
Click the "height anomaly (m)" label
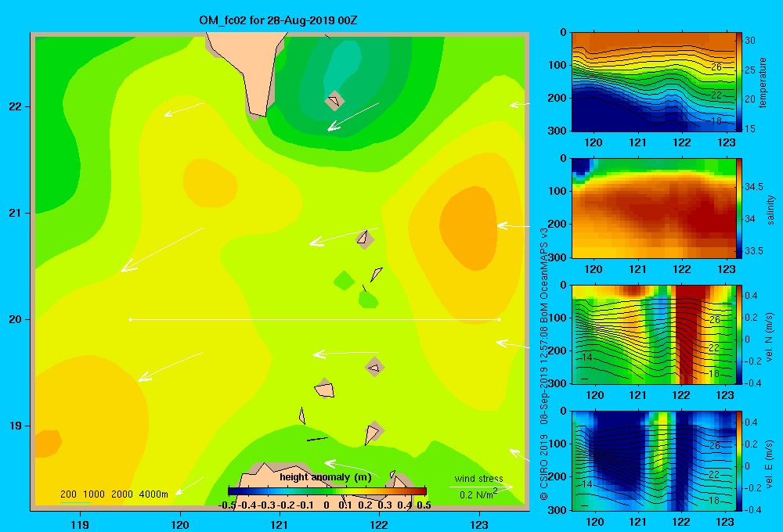tap(326, 477)
